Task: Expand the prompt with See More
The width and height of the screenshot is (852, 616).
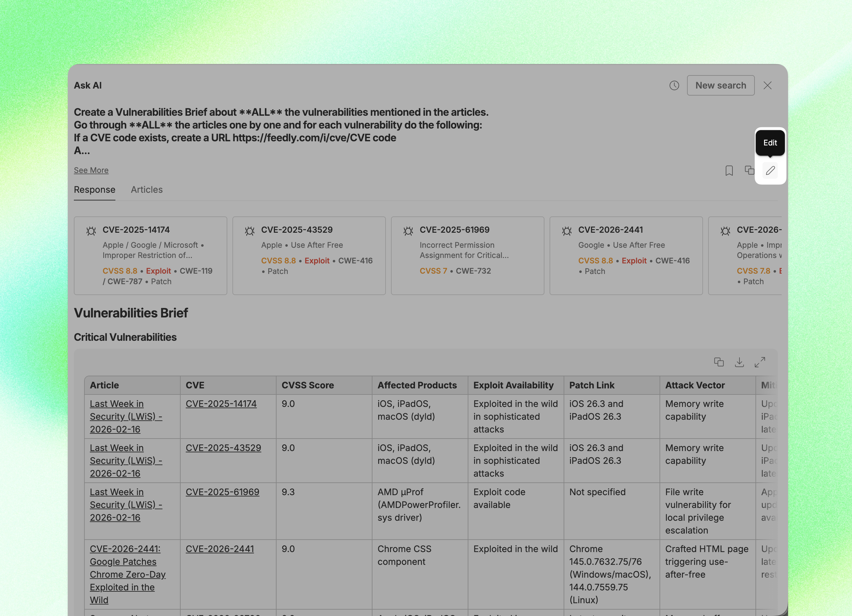Action: pyautogui.click(x=91, y=170)
